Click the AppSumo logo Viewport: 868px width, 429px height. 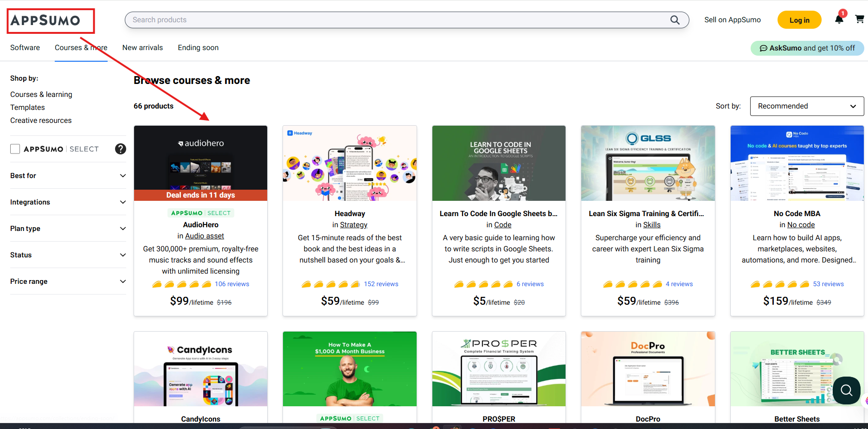click(x=45, y=20)
